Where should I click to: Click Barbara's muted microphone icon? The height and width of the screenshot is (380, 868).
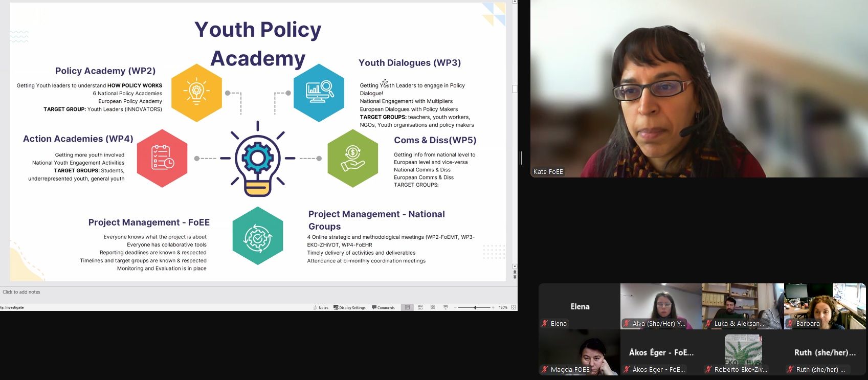pos(790,323)
